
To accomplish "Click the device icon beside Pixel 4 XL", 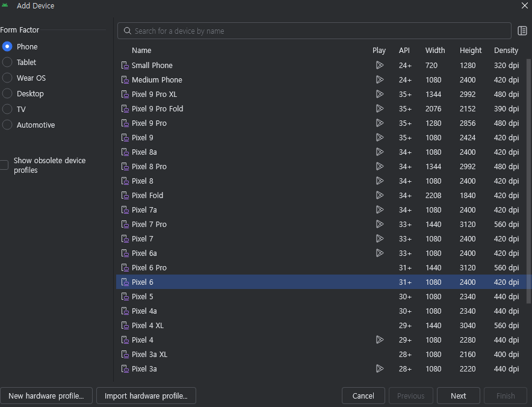I will (125, 325).
